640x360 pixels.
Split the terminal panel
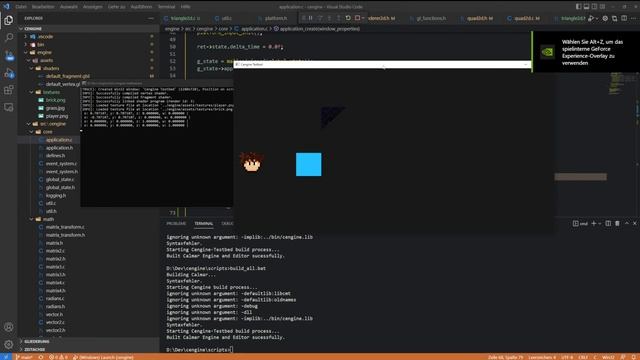click(608, 223)
